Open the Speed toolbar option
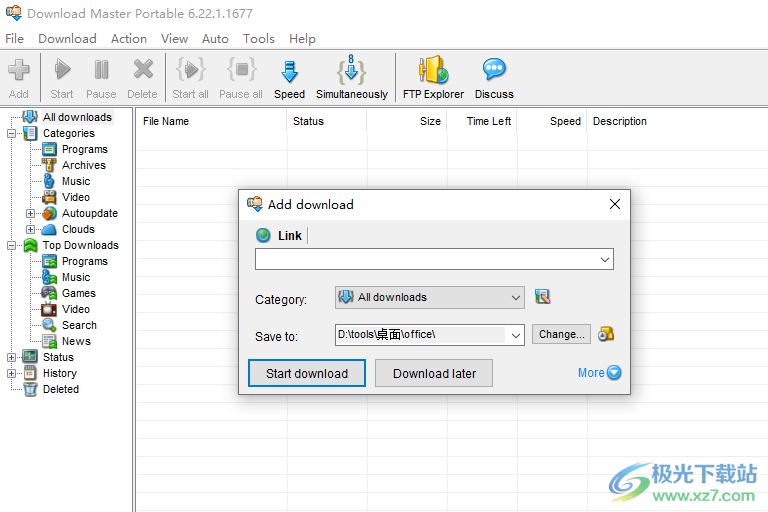Image resolution: width=768 pixels, height=512 pixels. 289,78
